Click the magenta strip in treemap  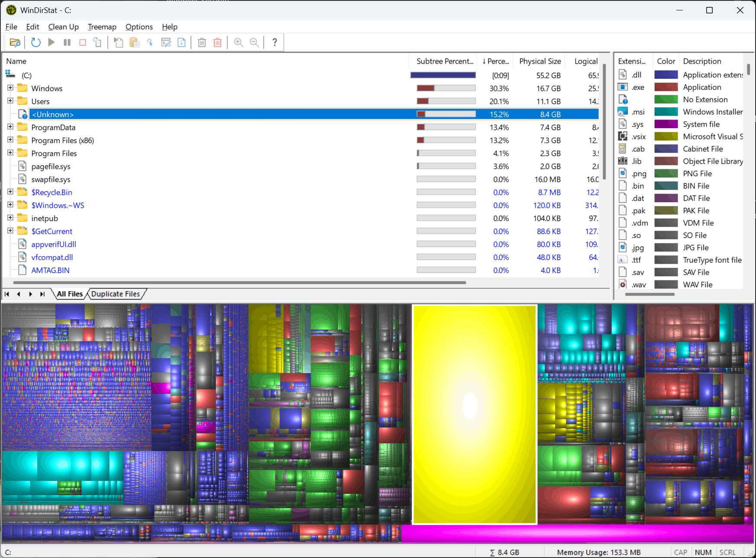(x=577, y=533)
